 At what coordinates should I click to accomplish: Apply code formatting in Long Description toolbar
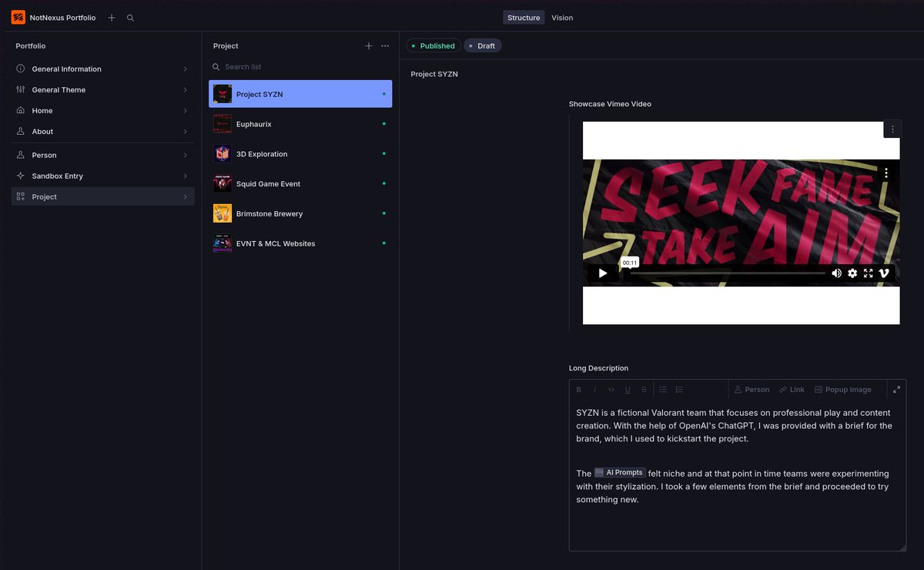[x=611, y=390]
